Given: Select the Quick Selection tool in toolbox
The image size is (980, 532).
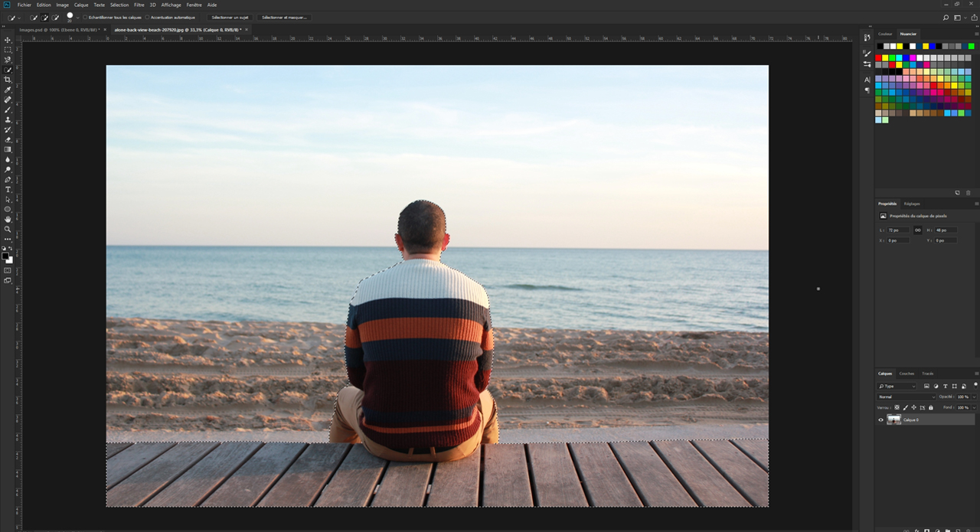Looking at the screenshot, I should click(x=8, y=70).
